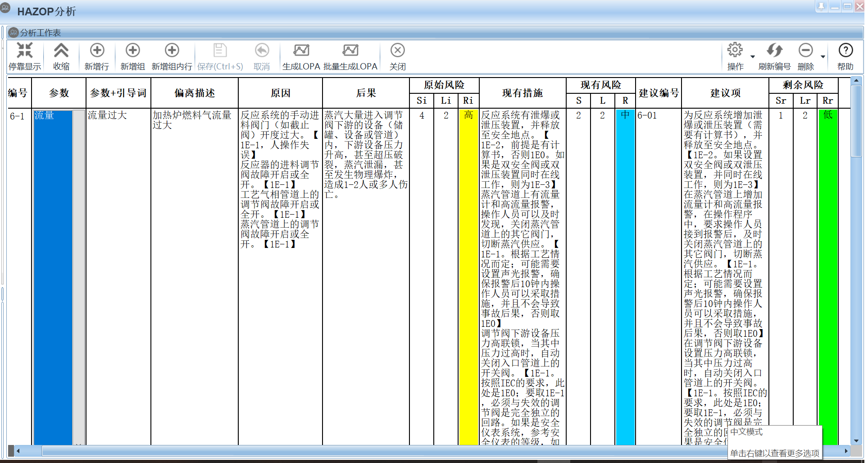Click the Sr sub-column header

click(781, 101)
